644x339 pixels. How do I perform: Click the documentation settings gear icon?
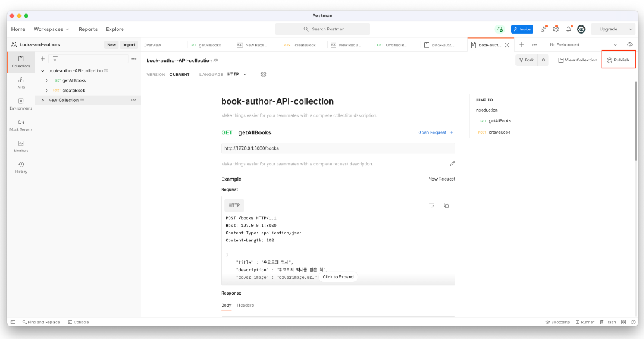(x=263, y=74)
